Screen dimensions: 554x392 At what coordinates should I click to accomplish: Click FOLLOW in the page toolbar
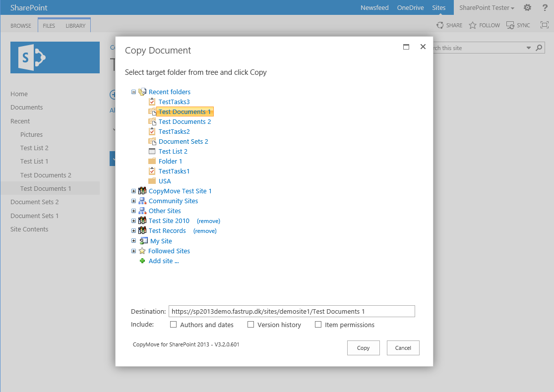click(485, 25)
